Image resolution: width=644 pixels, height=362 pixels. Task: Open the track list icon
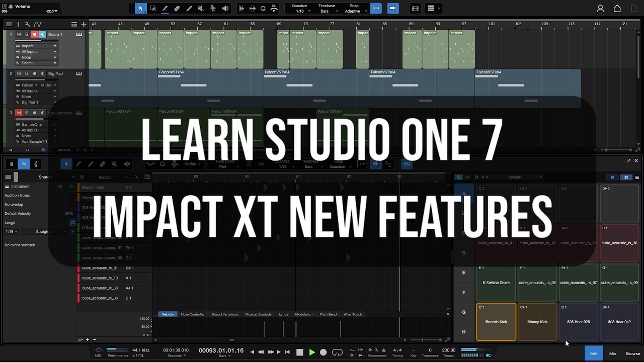point(9,24)
